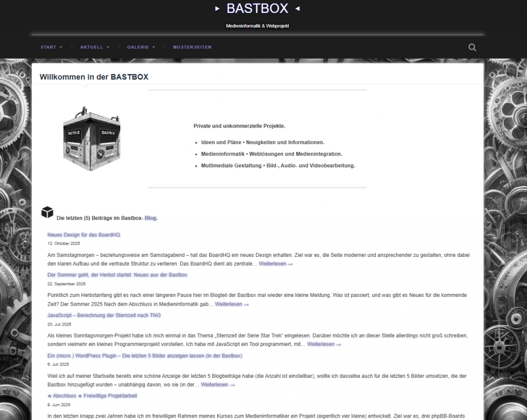Viewport: 527px width, 420px height.
Task: Open the Blog link in the heading
Action: pyautogui.click(x=150, y=218)
